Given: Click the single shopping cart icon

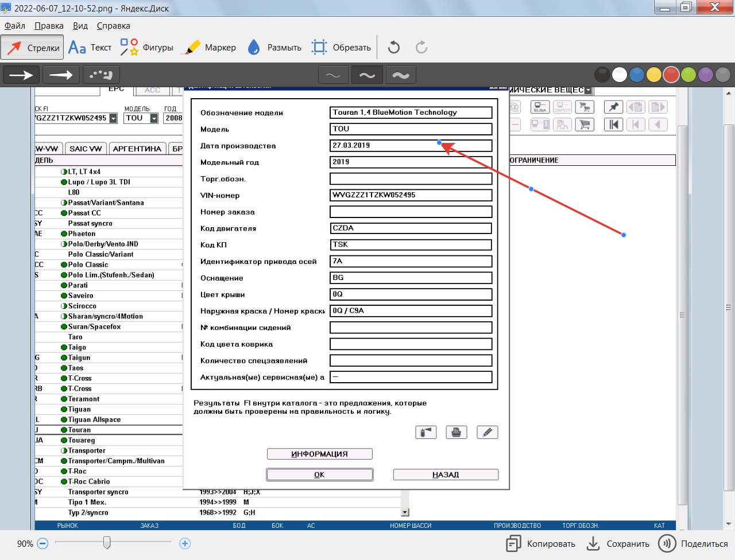Looking at the screenshot, I should 585,124.
